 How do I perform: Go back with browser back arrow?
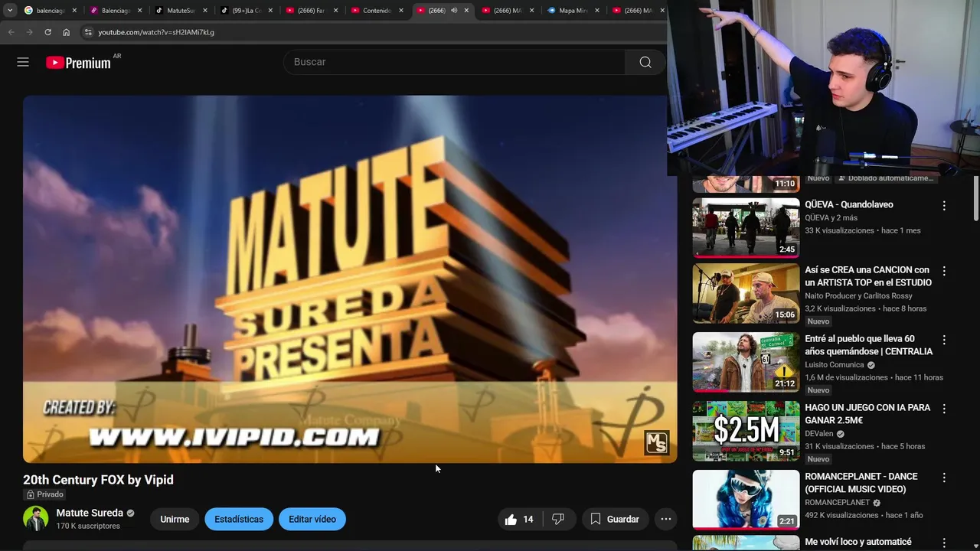click(11, 32)
